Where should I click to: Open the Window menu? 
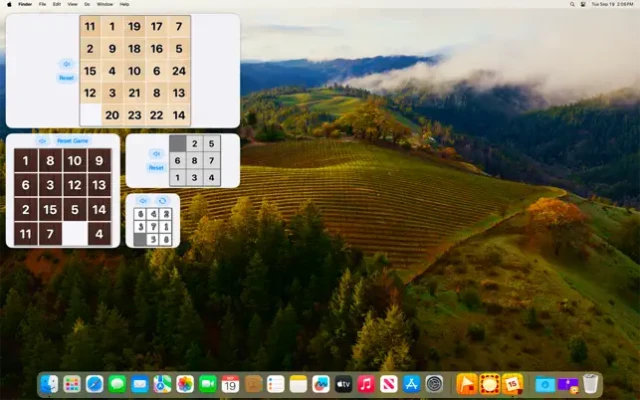[105, 4]
